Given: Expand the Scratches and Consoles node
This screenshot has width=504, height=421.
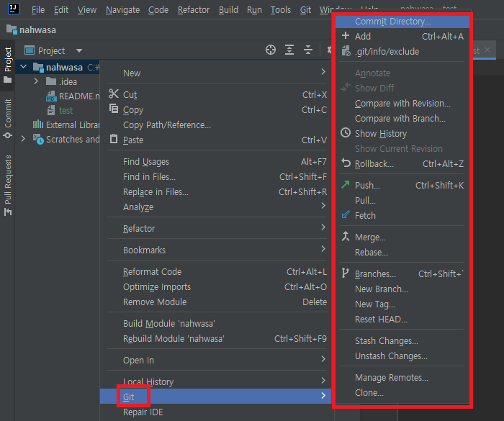Looking at the screenshot, I should click(x=23, y=139).
